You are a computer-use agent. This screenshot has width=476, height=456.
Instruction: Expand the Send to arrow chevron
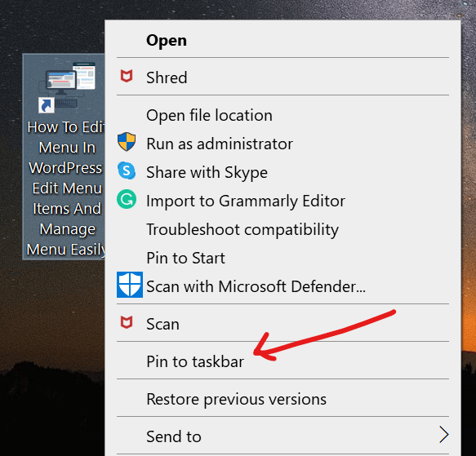coord(444,435)
